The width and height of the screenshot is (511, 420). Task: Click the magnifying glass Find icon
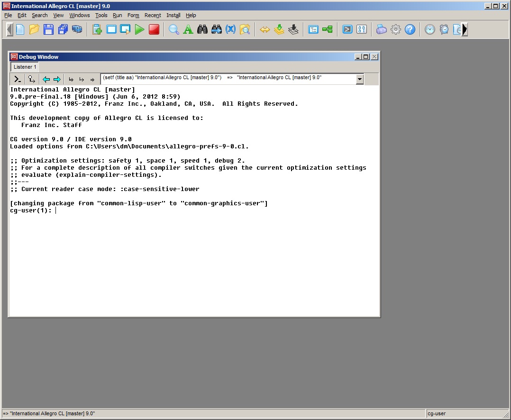coord(174,29)
